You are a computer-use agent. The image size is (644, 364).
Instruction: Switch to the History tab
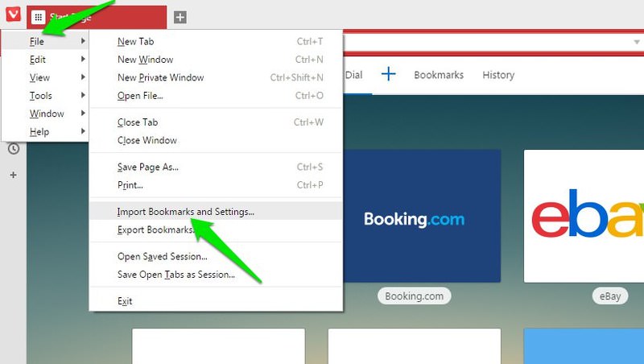498,75
